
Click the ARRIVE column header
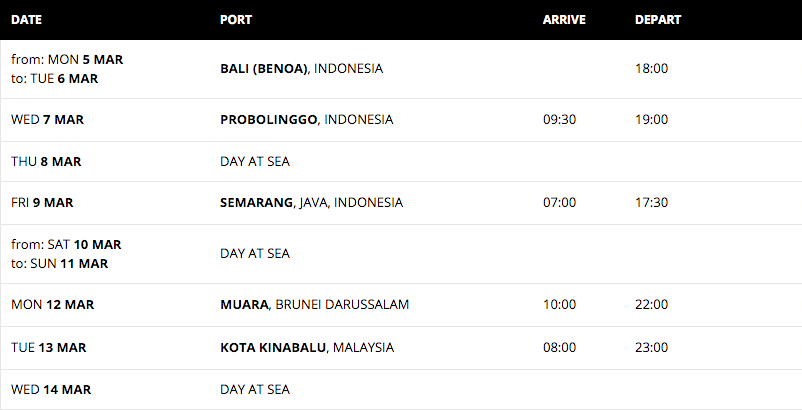point(564,20)
